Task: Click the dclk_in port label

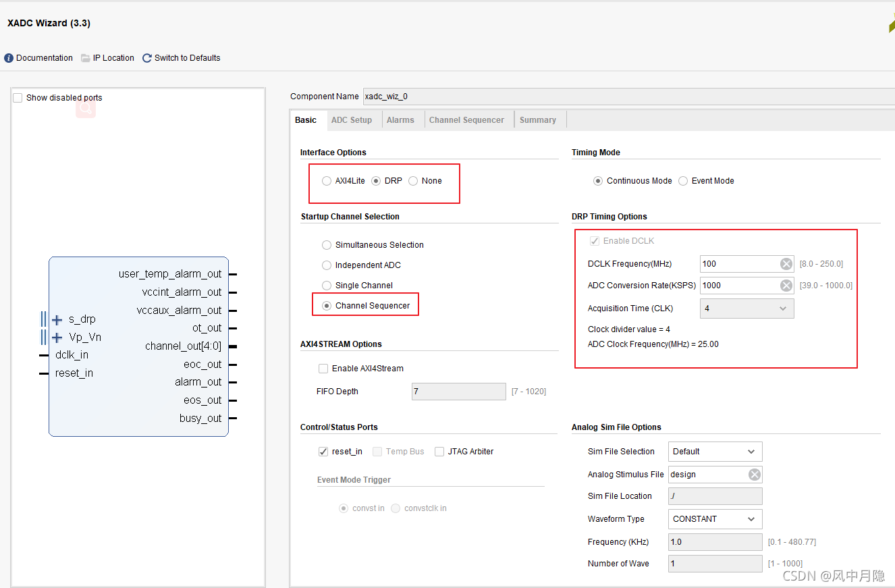Action: pyautogui.click(x=72, y=355)
